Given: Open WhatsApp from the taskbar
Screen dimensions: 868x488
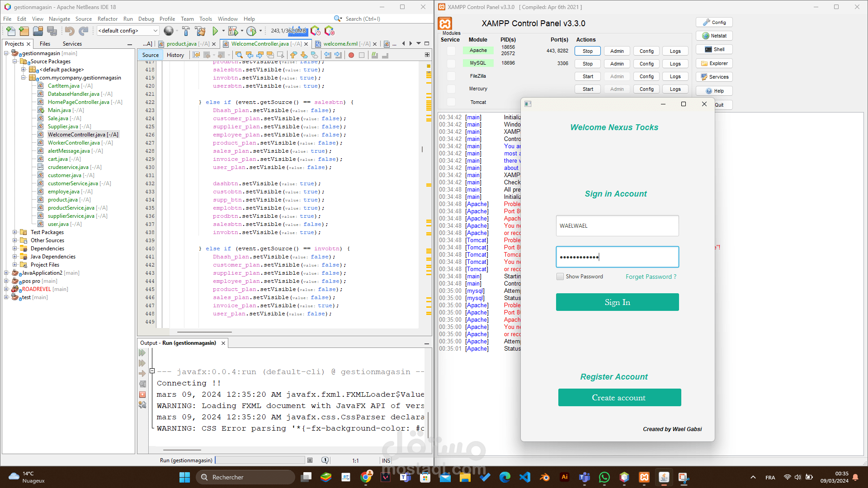Looking at the screenshot, I should coord(604,477).
